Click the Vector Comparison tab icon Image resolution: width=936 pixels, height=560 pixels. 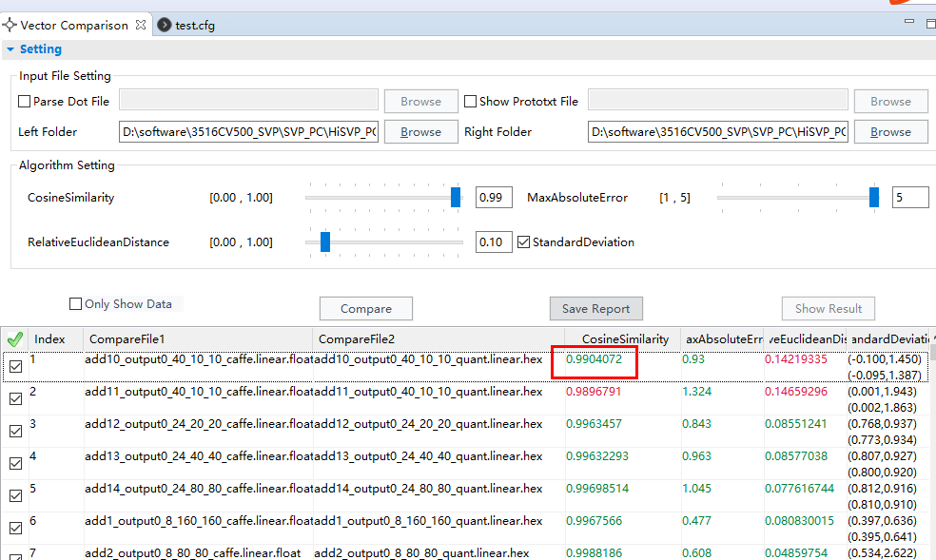tap(10, 25)
